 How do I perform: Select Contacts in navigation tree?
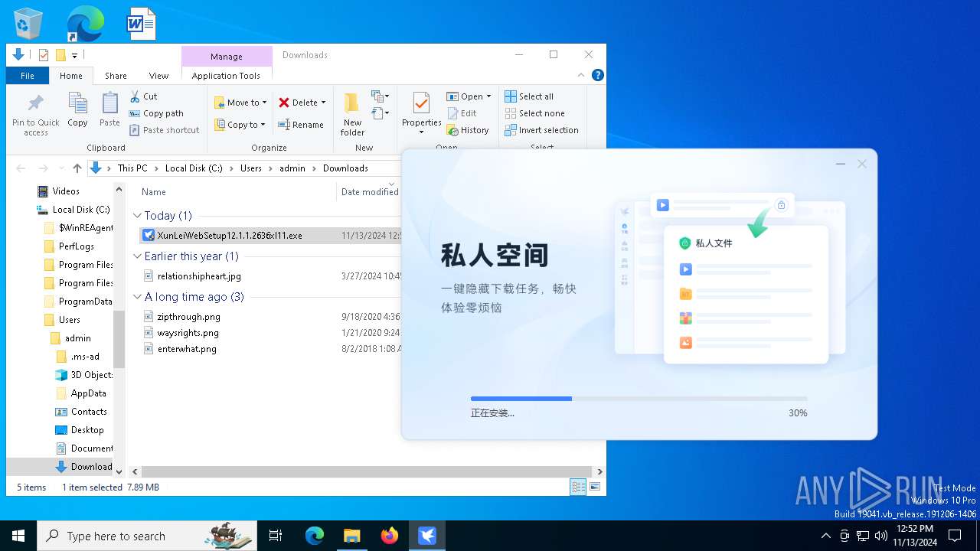pyautogui.click(x=89, y=412)
